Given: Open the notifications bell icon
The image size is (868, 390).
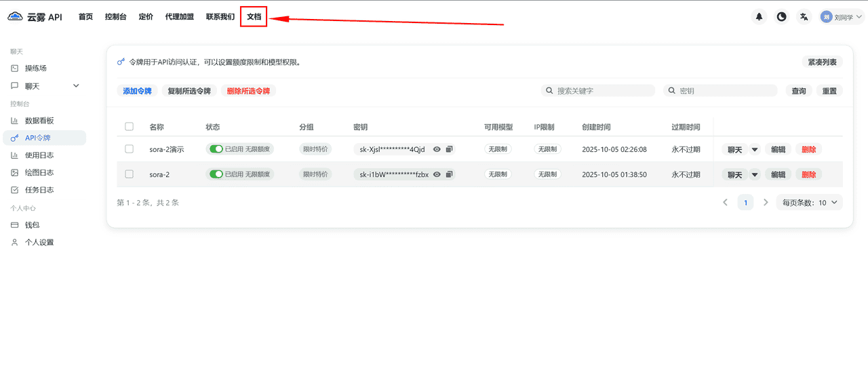Looking at the screenshot, I should [x=759, y=17].
